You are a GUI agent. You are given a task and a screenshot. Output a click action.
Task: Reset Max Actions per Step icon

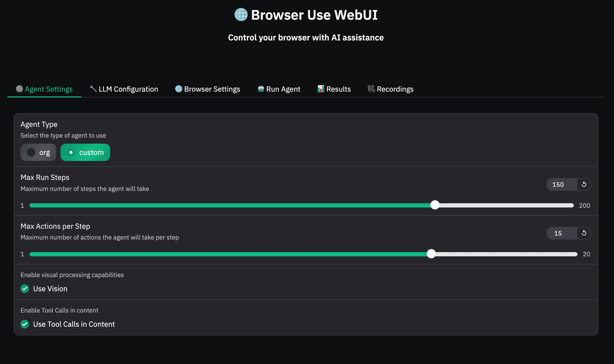[584, 233]
